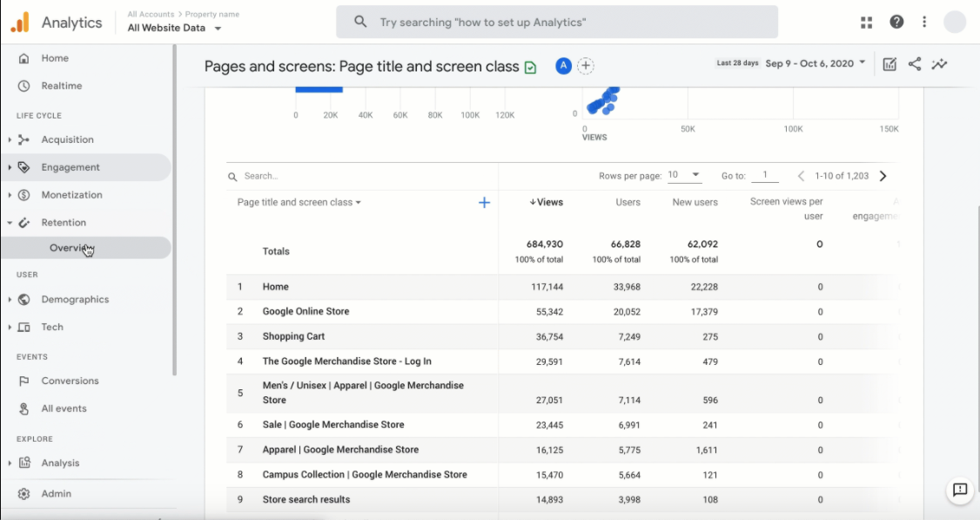
Task: Sort table by Views column
Action: (547, 202)
